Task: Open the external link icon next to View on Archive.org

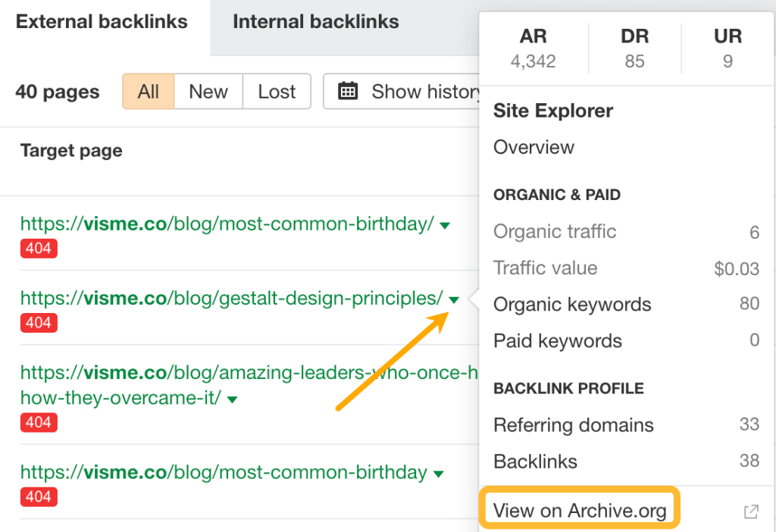Action: click(751, 512)
